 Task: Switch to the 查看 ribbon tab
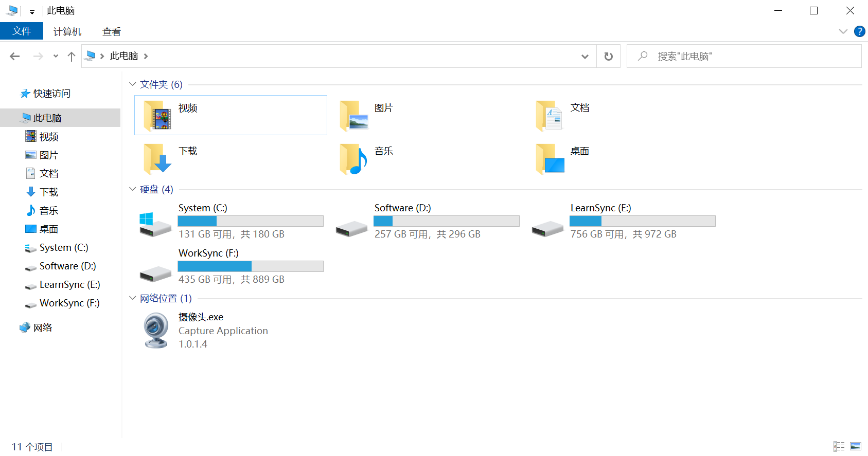111,31
